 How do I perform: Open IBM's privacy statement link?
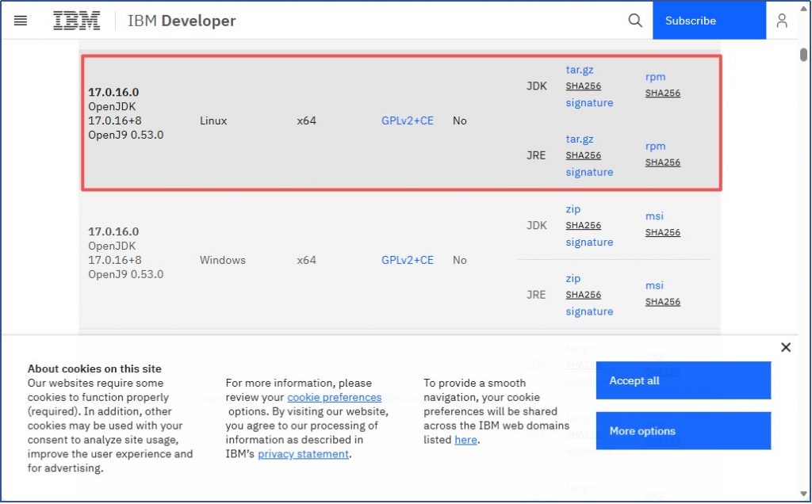303,454
